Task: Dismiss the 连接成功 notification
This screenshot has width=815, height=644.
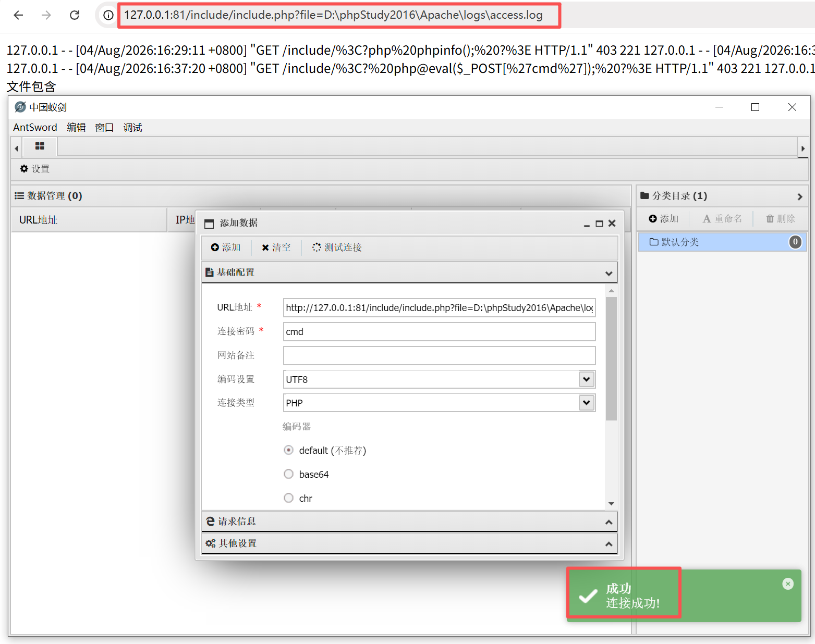Action: [788, 584]
